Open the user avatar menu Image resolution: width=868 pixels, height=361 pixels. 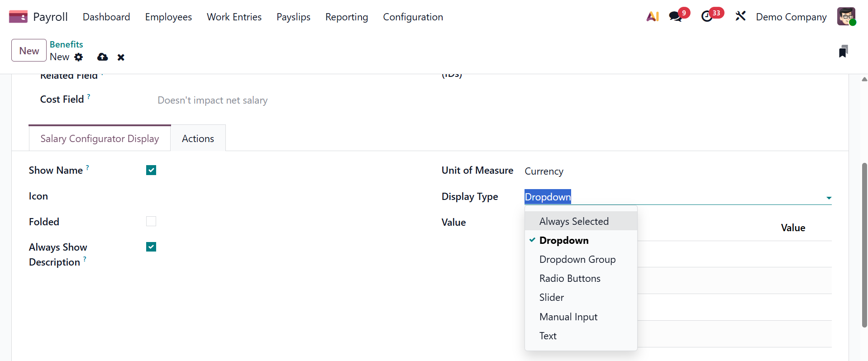pyautogui.click(x=845, y=17)
